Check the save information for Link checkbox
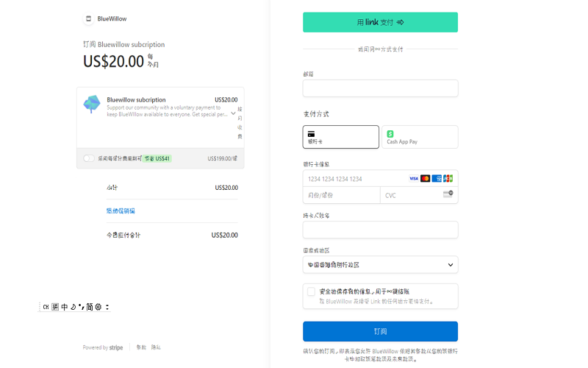Viewport: 588px width, 368px height. tap(311, 291)
